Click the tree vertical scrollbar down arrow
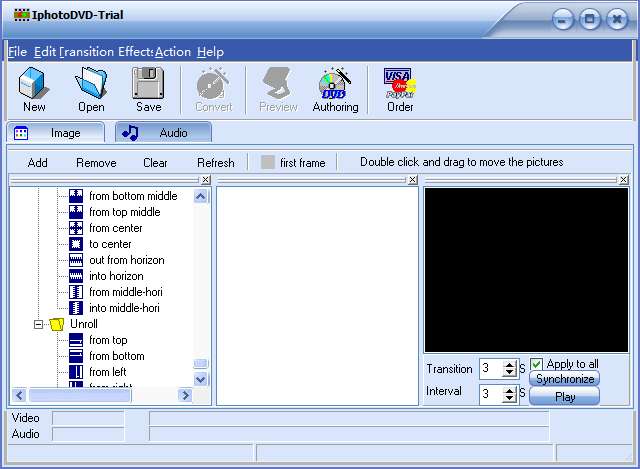Viewport: 640px width, 469px height. click(200, 379)
